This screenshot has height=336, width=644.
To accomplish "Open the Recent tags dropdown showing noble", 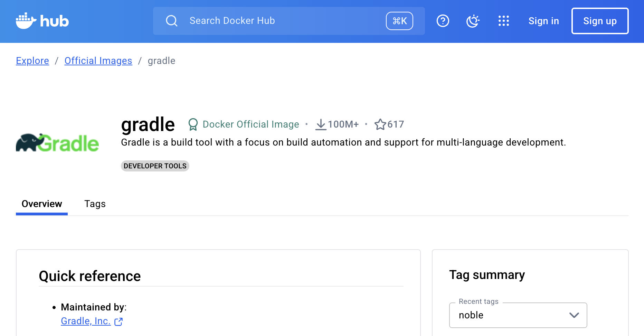I will 518,315.
